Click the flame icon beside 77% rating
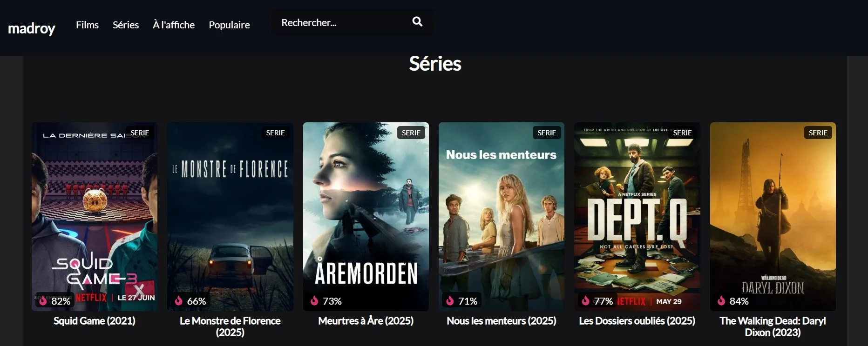This screenshot has width=868, height=346. point(586,300)
